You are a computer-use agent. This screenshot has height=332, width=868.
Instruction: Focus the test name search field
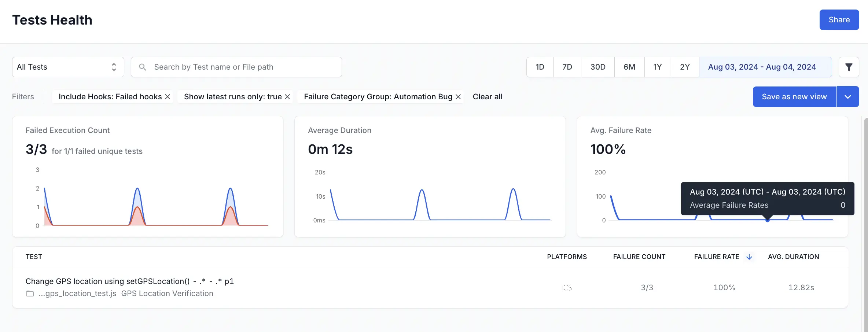tap(242, 67)
